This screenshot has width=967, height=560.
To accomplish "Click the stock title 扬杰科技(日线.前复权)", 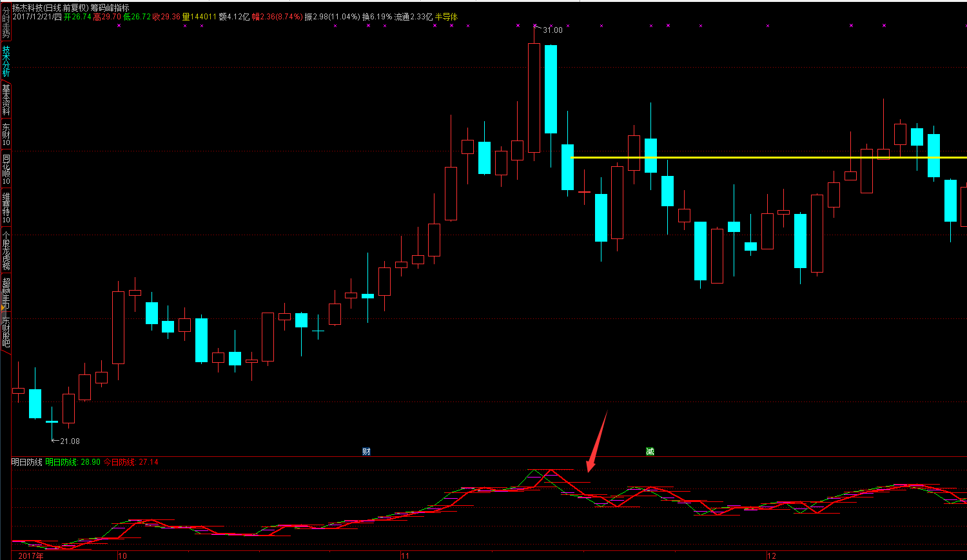I will [50, 8].
